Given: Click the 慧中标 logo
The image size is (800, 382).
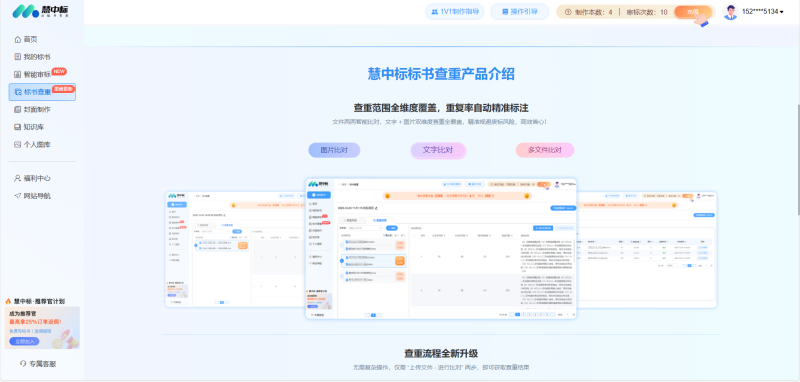Looking at the screenshot, I should pos(41,11).
